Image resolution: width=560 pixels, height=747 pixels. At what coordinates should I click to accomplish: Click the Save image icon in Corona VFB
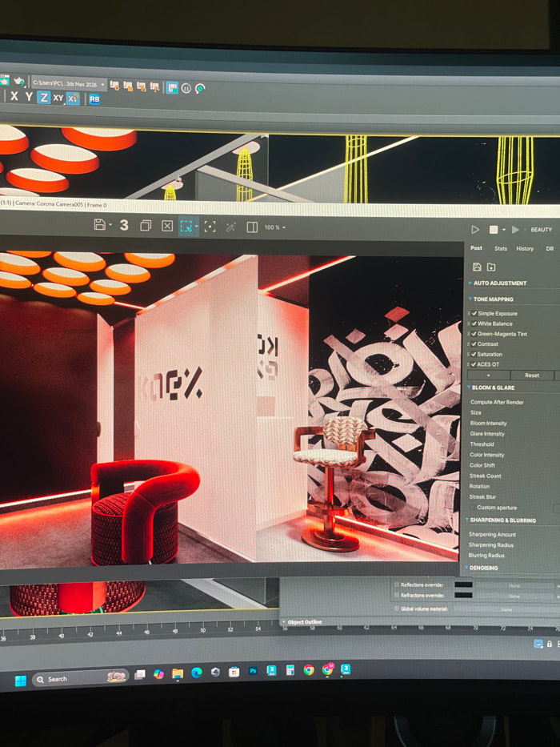99,224
